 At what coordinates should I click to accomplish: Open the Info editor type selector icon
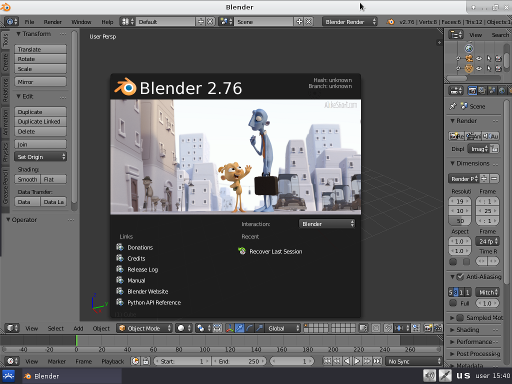[12, 22]
